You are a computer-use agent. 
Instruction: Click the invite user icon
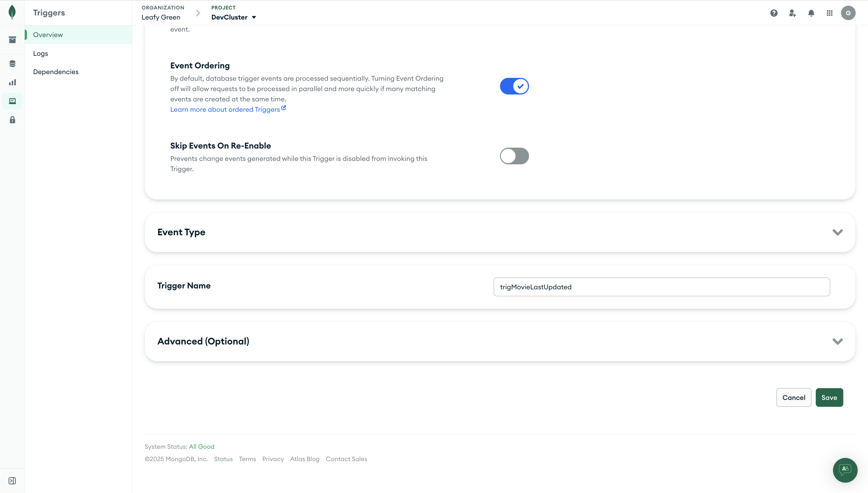tap(792, 13)
